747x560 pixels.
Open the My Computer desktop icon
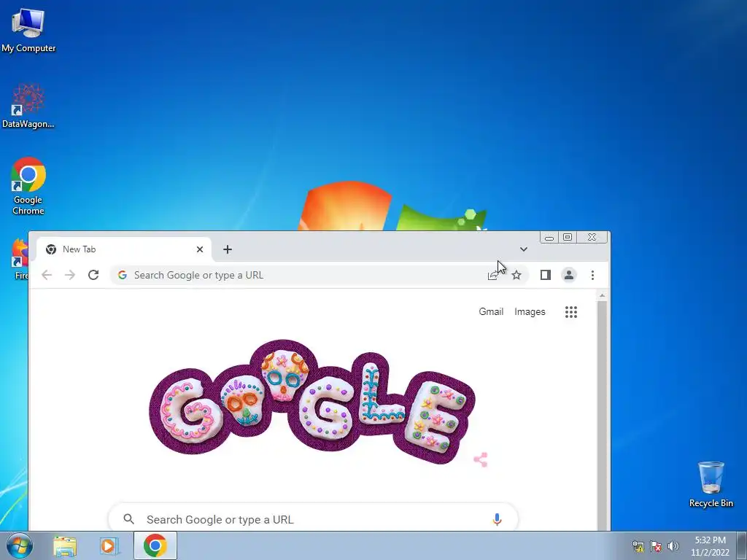28,30
